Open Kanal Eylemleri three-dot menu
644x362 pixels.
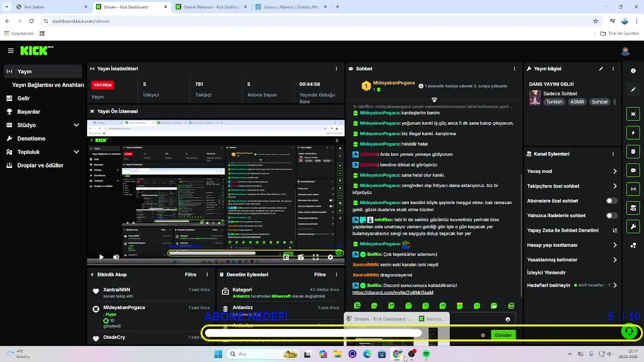[613, 154]
